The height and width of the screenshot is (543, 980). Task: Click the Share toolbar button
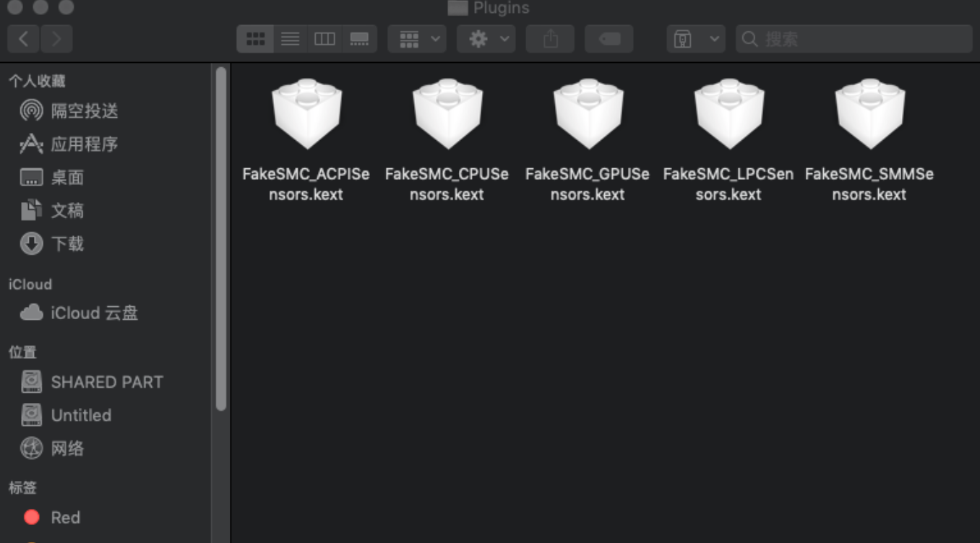(551, 39)
